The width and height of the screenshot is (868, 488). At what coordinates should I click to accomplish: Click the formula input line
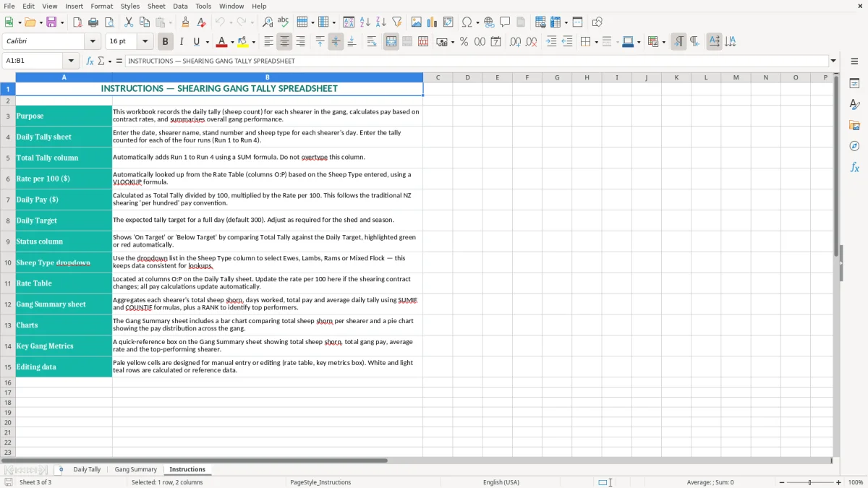[476, 61]
